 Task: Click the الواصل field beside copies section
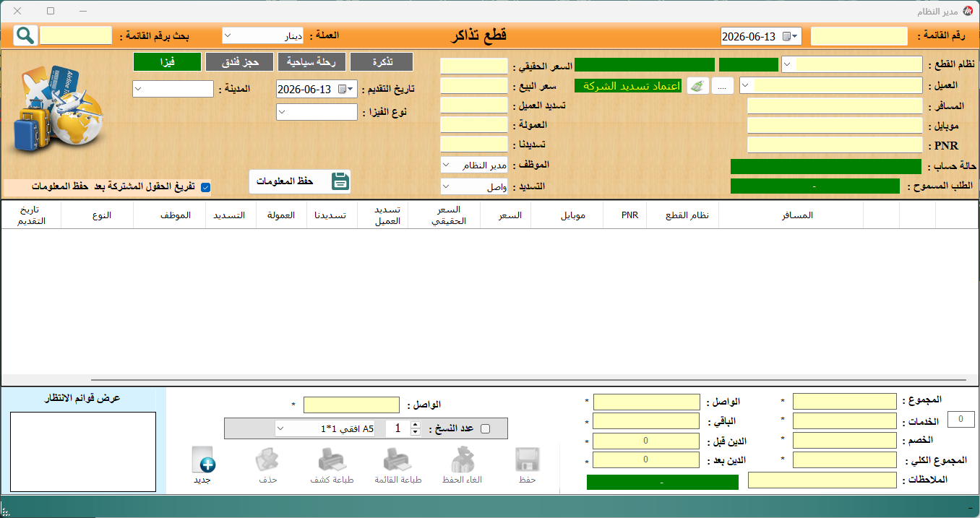click(351, 405)
